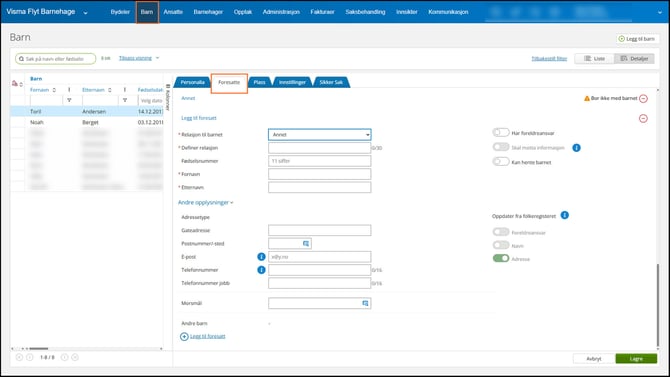The image size is (670, 377).
Task: Show info for 'Oppdater fra folkeregisteret'
Action: tap(564, 215)
